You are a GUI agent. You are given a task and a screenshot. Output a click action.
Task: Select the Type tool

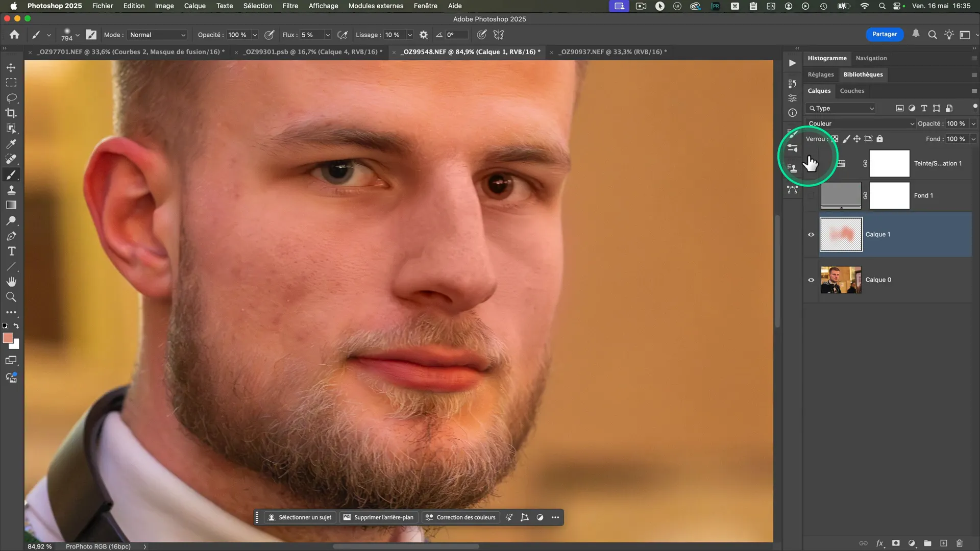11,251
